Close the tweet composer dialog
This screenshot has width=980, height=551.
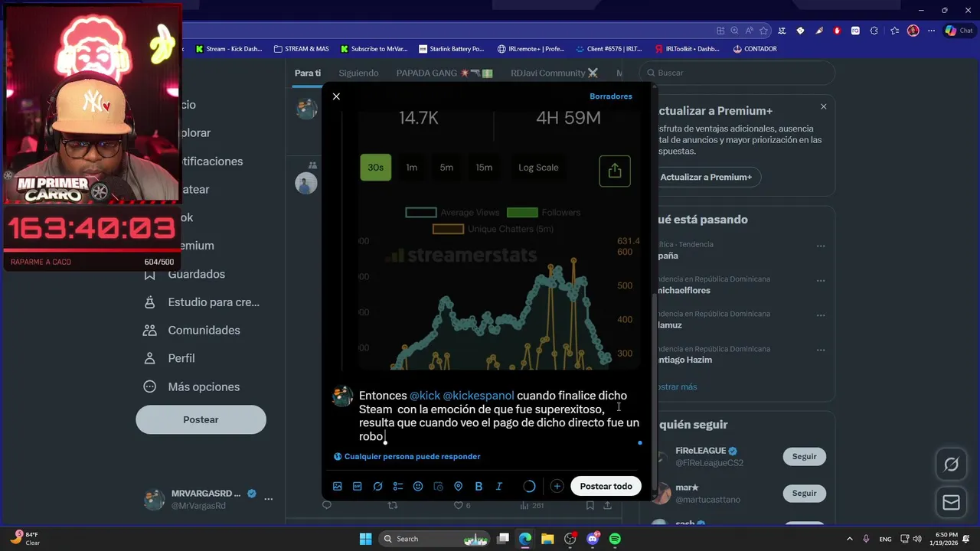point(336,96)
